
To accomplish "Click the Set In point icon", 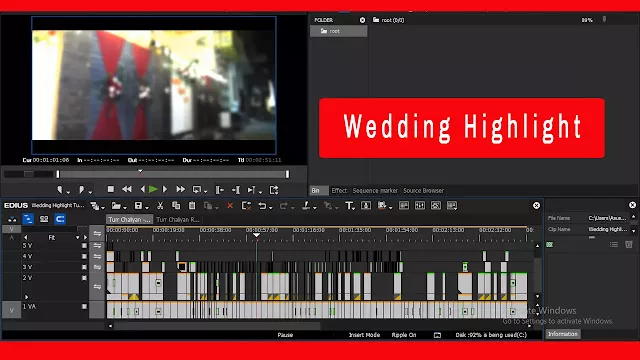I will click(x=60, y=190).
